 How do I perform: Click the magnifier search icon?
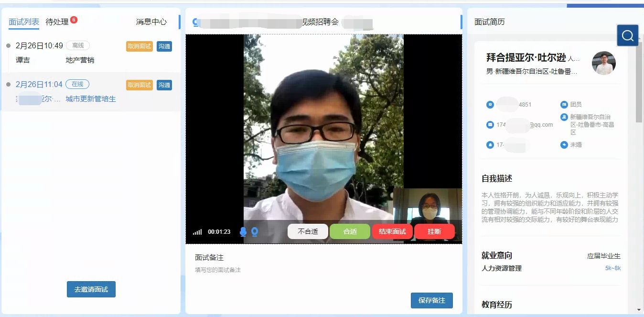(x=627, y=35)
